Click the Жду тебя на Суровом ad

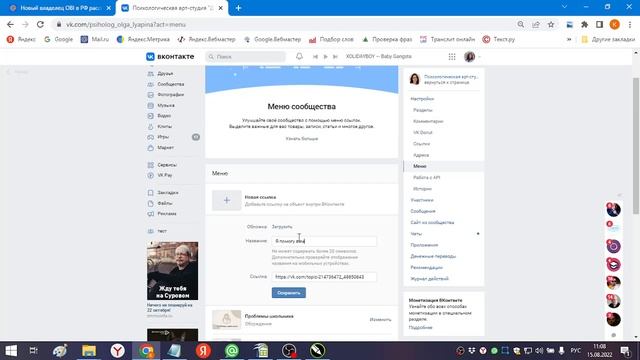pos(173,271)
